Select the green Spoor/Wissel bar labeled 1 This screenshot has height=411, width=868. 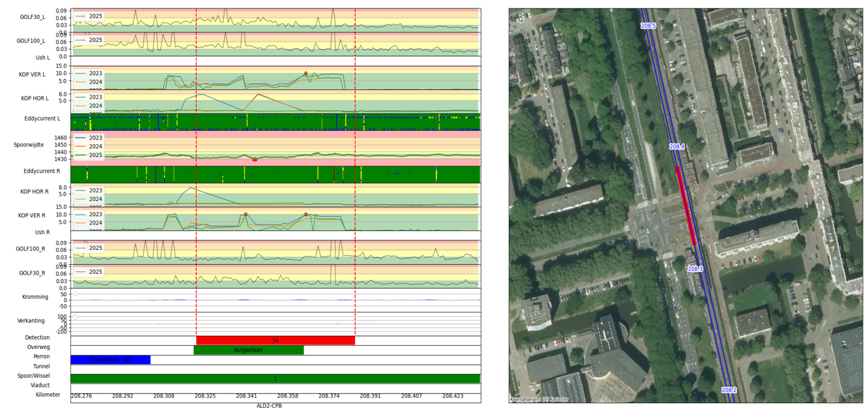tap(275, 378)
